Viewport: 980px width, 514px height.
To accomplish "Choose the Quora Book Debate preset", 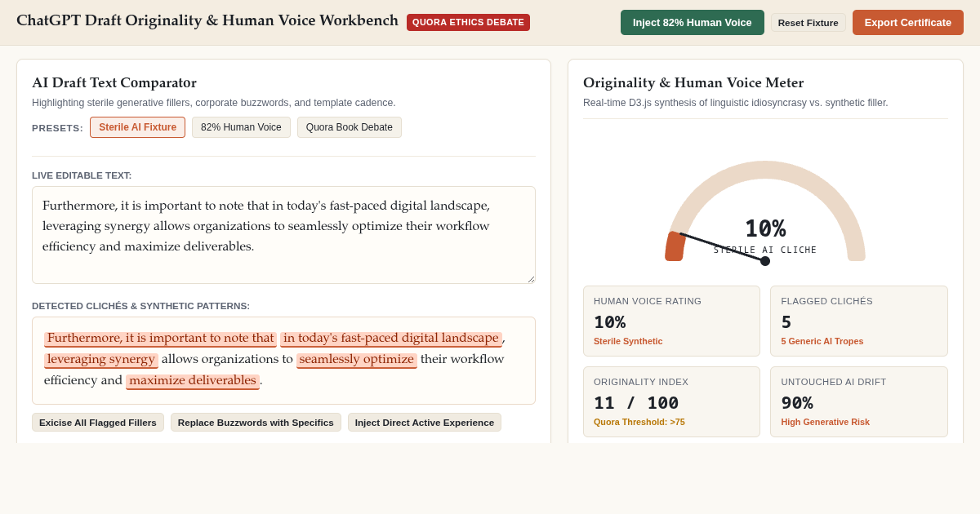I will click(x=349, y=127).
